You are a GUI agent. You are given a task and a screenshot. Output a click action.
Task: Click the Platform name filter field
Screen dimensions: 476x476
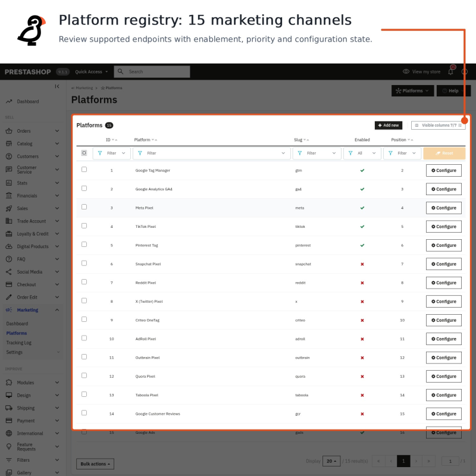click(212, 154)
